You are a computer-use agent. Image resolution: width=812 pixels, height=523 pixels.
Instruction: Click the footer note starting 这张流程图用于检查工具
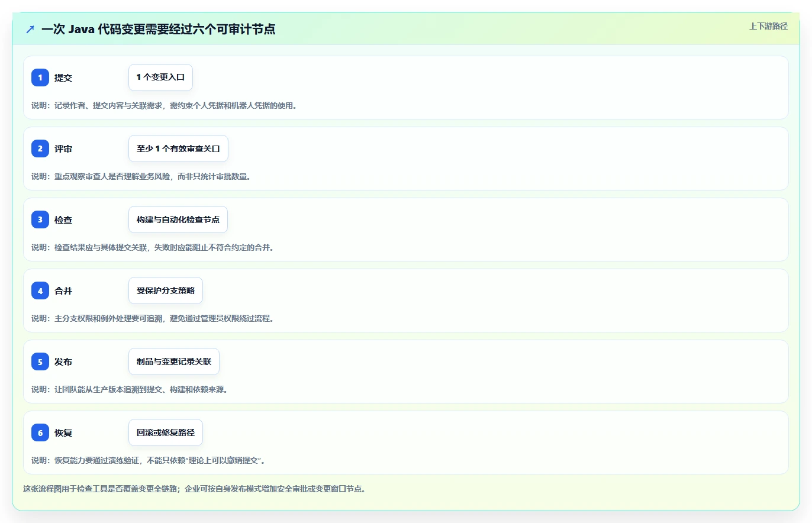[194, 489]
